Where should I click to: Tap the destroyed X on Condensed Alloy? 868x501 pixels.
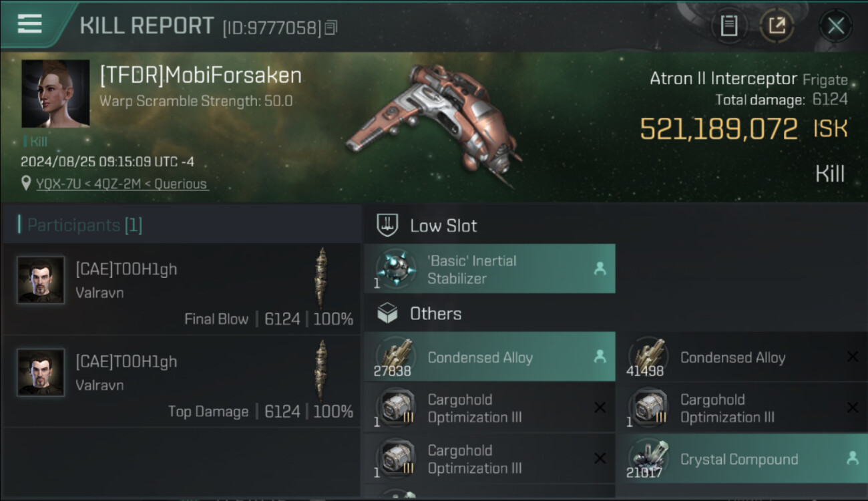[852, 357]
